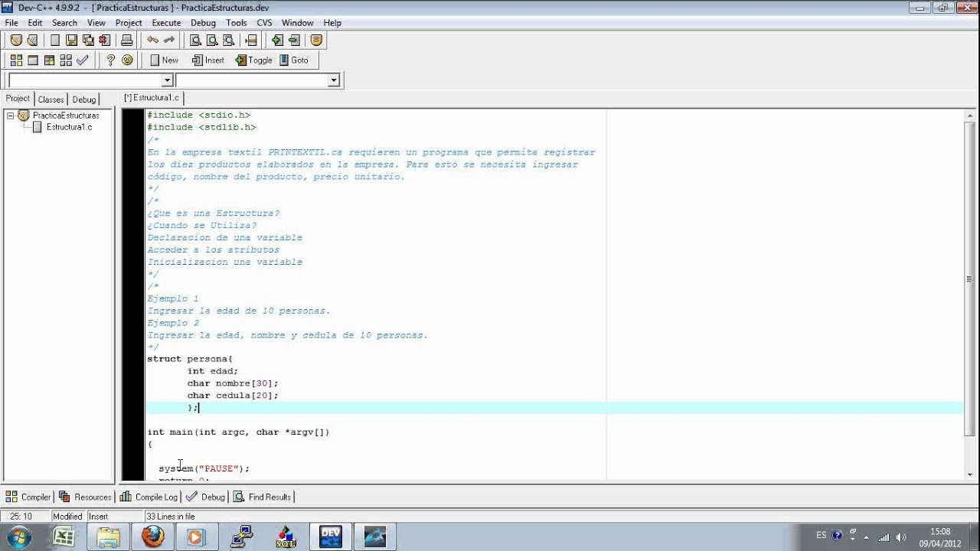Click the 'int main(int argc, char *argv[])' line

tap(238, 432)
